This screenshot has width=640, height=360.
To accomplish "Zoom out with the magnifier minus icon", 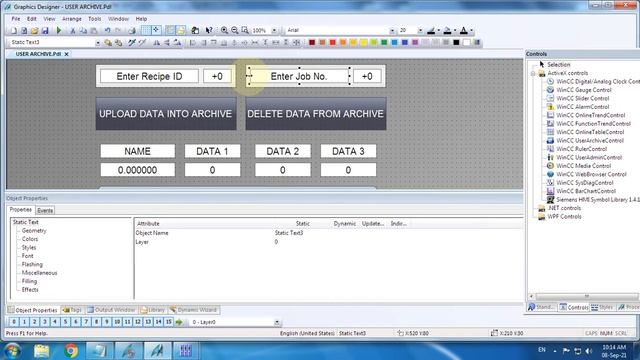I will 235,31.
